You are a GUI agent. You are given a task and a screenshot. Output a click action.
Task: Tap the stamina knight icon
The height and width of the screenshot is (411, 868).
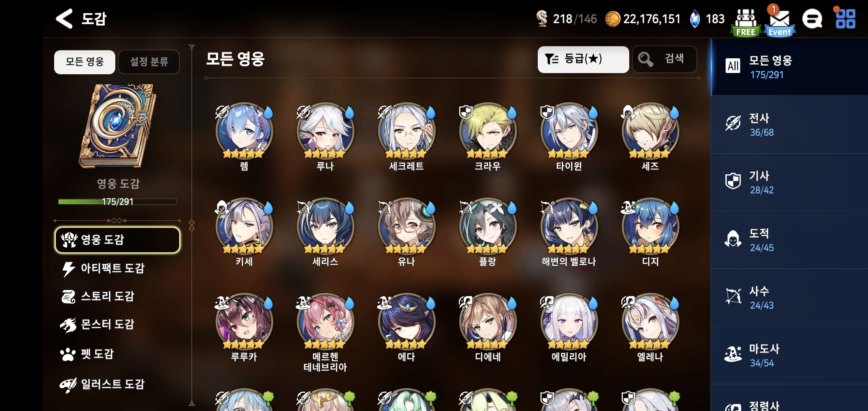[542, 18]
